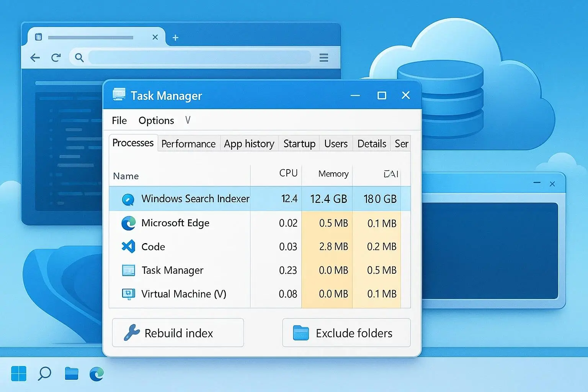Click the 0.5 MB memory value for Edge
This screenshot has width=588, height=392.
[333, 223]
